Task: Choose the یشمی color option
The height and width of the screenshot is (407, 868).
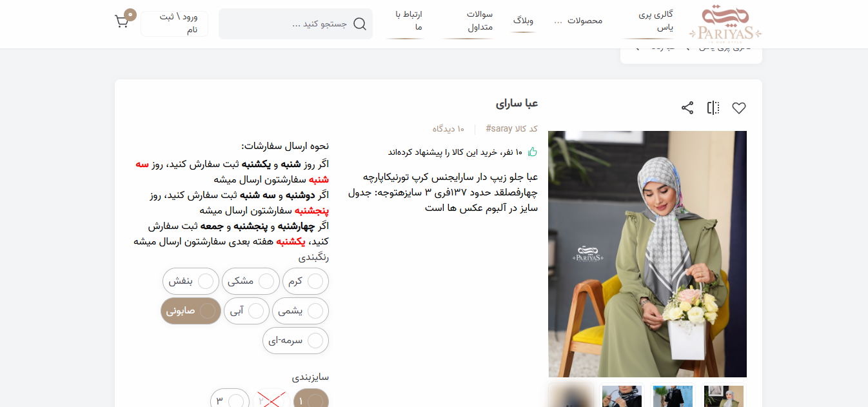Action: pyautogui.click(x=300, y=311)
